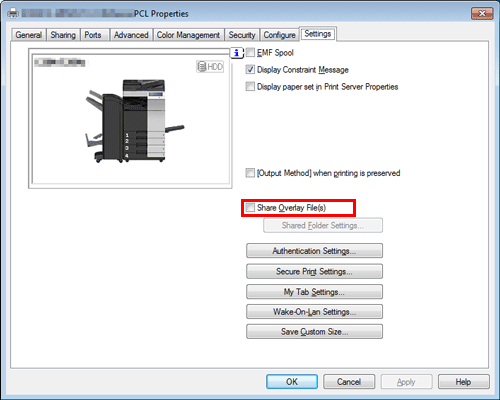Open Help for this dialog

(x=464, y=382)
